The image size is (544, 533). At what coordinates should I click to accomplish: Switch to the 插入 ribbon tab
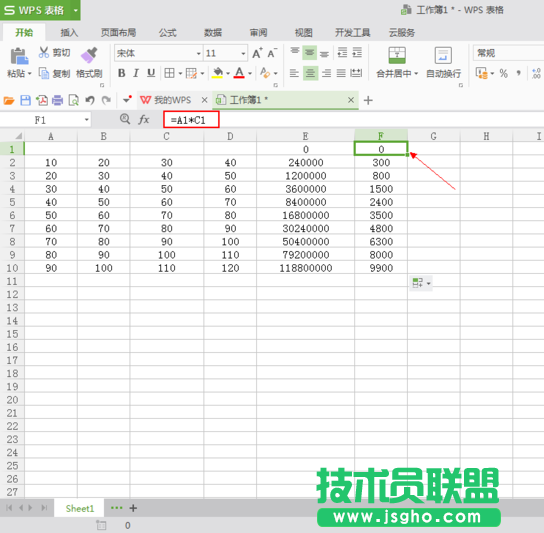[x=69, y=33]
